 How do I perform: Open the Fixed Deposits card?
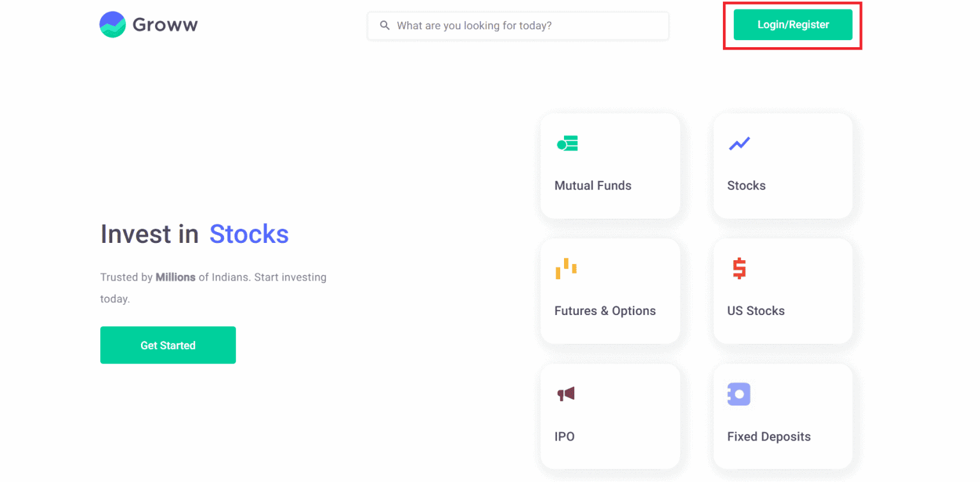tap(782, 416)
